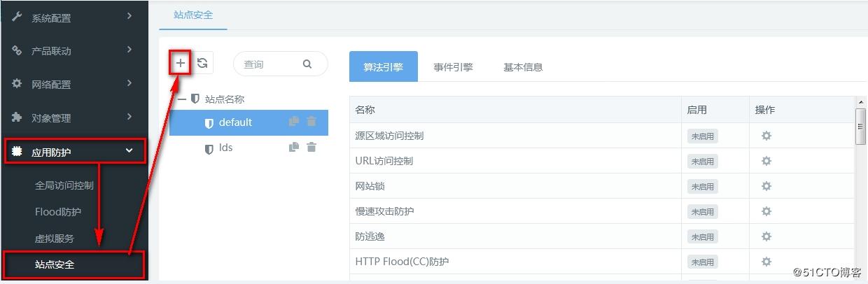The width and height of the screenshot is (868, 284).
Task: Expand the 产品联动 menu chevron
Action: click(x=129, y=49)
